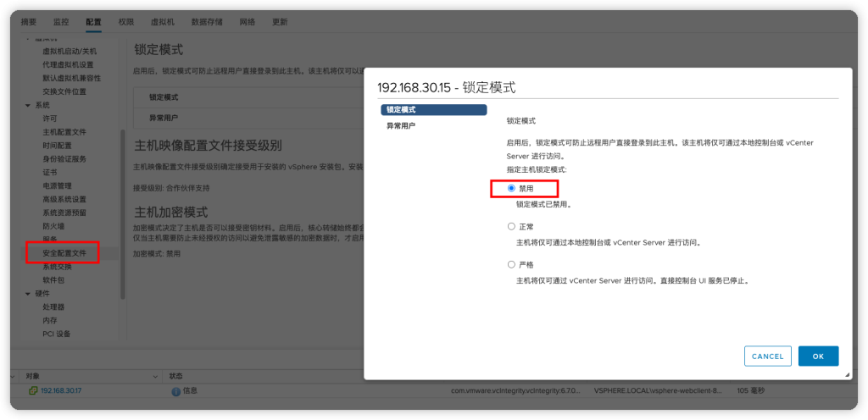Screen dimensions: 868x420
Task: Open the 192.168.30.17 host link
Action: click(61, 390)
